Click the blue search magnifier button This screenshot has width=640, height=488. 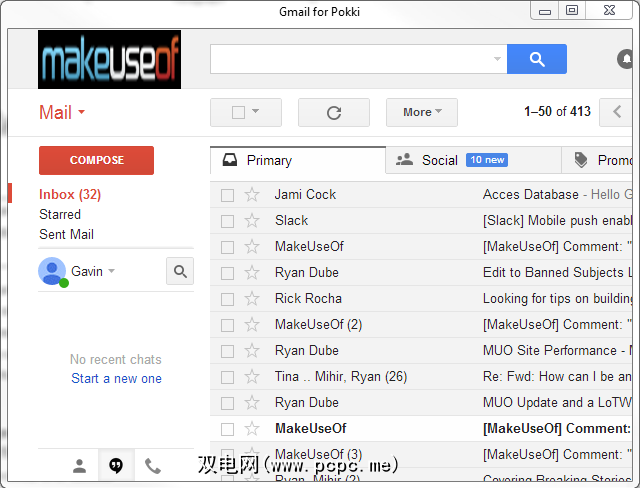pos(536,59)
